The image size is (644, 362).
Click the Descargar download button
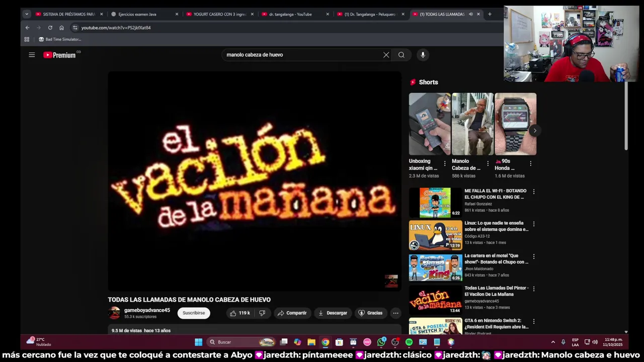click(x=333, y=313)
